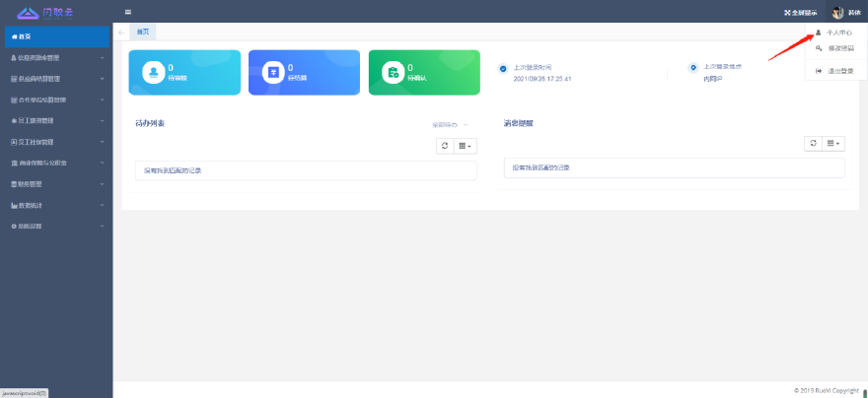Click the 上次登录时间 label
Viewport: 868px width, 398px height.
tap(533, 67)
